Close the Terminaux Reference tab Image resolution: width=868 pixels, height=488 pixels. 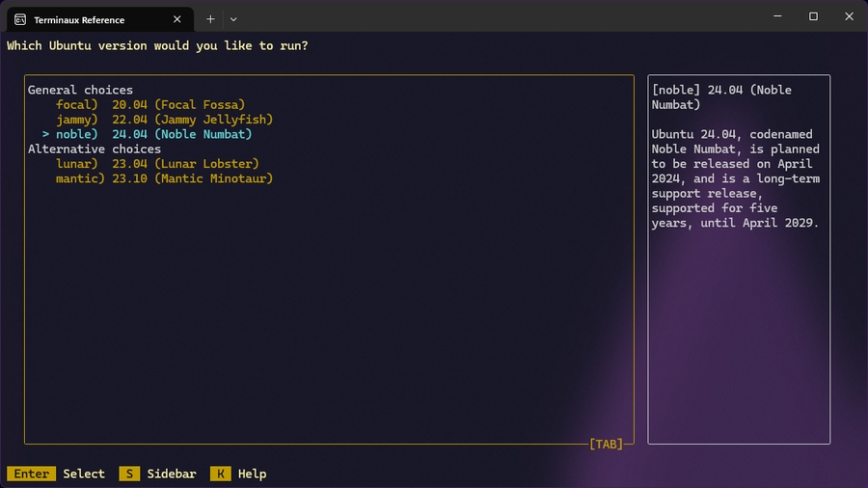point(176,18)
